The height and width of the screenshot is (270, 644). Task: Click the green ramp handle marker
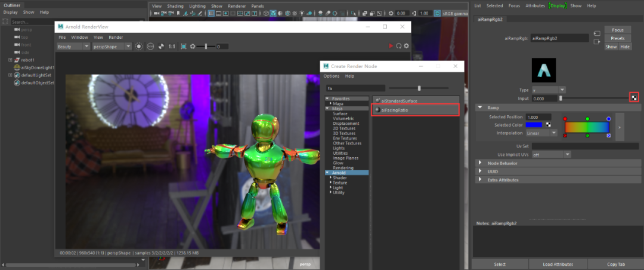click(587, 119)
